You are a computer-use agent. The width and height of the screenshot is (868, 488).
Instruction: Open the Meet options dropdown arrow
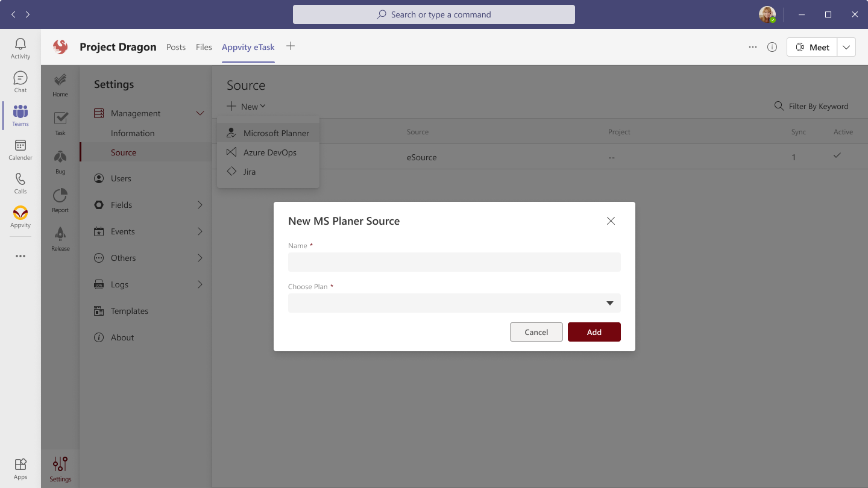846,47
